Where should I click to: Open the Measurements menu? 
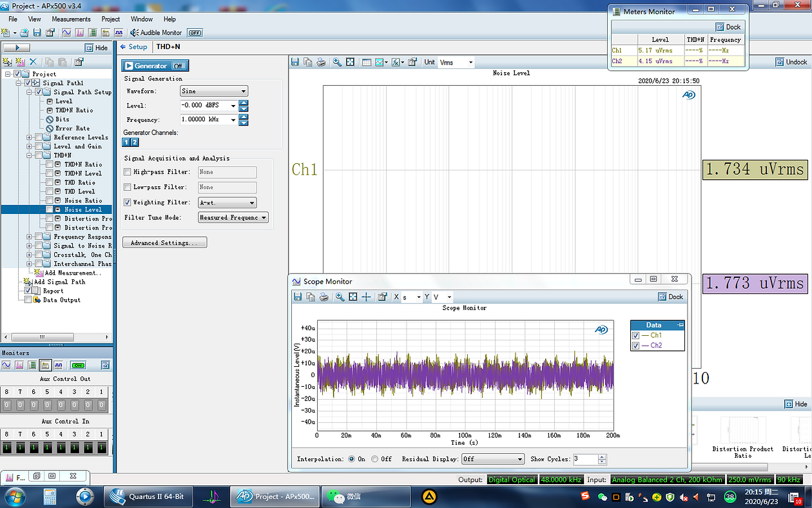pos(72,19)
